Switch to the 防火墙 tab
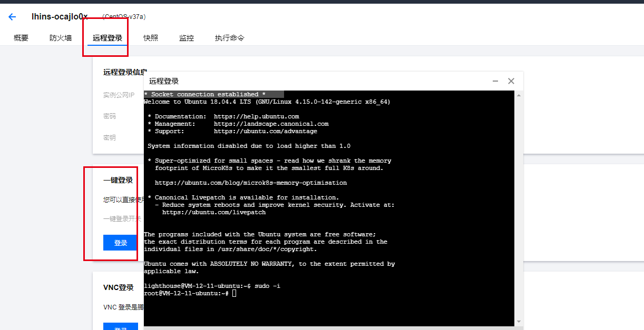 point(61,38)
